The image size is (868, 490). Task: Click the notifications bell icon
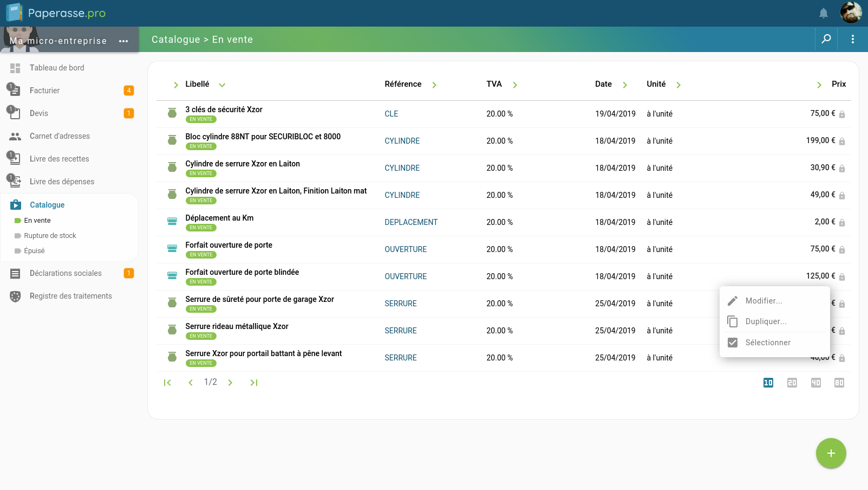click(x=823, y=13)
